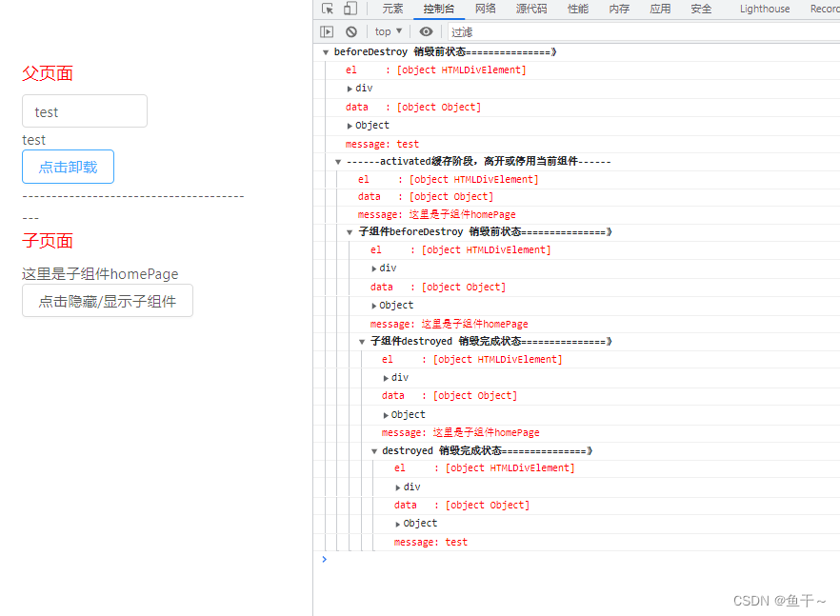Open the top context dropdown

[x=389, y=32]
